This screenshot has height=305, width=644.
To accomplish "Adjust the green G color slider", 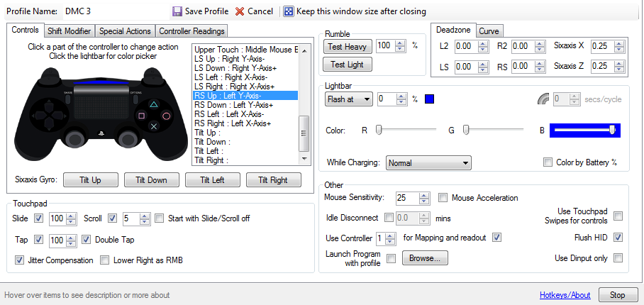I will [x=494, y=130].
